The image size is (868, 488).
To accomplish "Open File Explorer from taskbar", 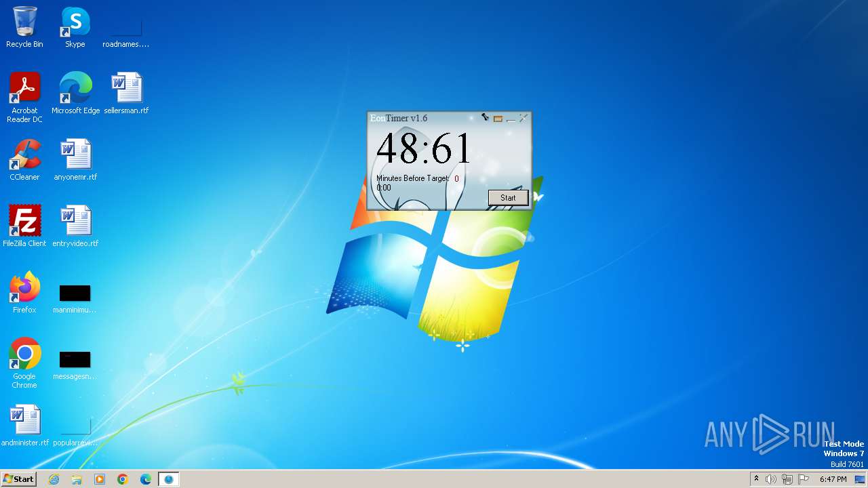I will (x=77, y=479).
